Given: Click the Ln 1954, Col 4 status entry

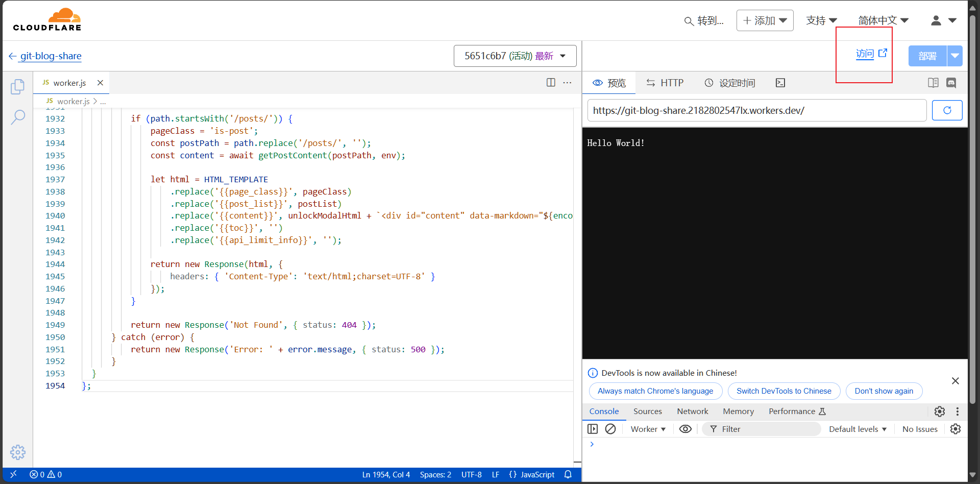Looking at the screenshot, I should click(x=386, y=474).
